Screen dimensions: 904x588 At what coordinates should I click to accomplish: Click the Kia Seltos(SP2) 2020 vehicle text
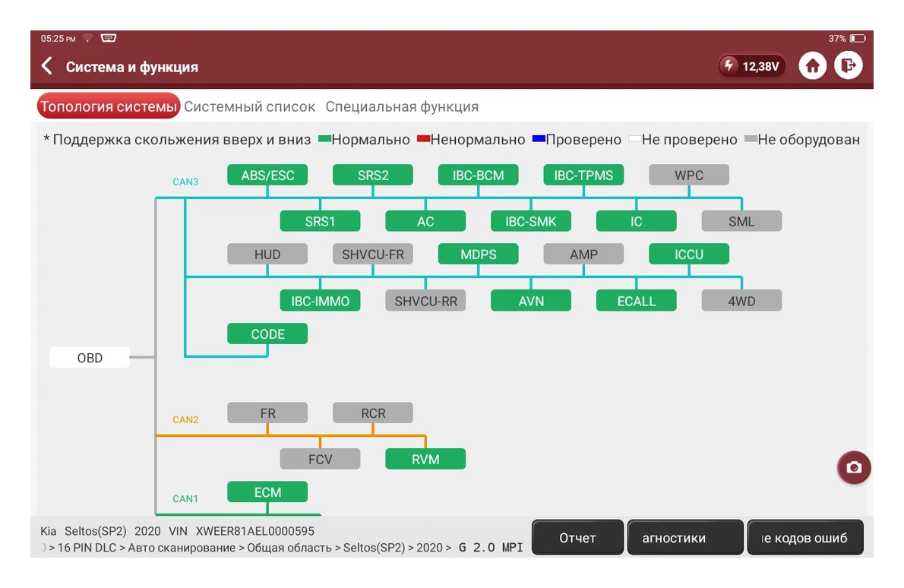100,531
